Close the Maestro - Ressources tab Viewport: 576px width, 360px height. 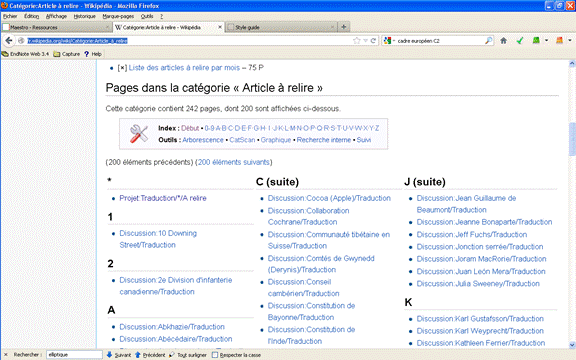tap(107, 27)
